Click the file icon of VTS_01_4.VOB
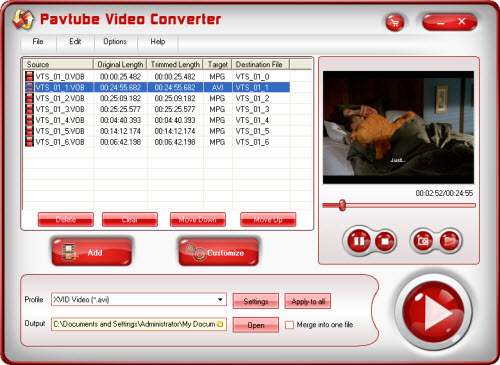Screen dimensions: 500x365 [30, 120]
